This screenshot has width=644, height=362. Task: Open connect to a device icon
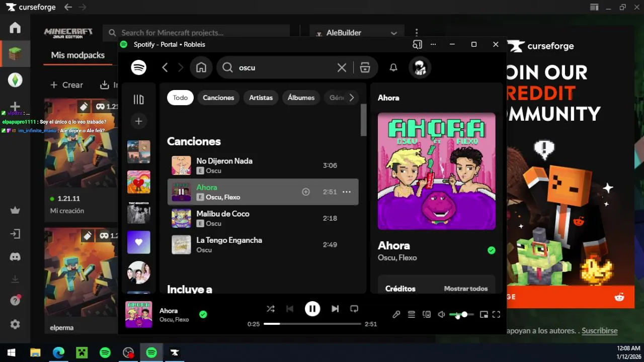(x=427, y=314)
